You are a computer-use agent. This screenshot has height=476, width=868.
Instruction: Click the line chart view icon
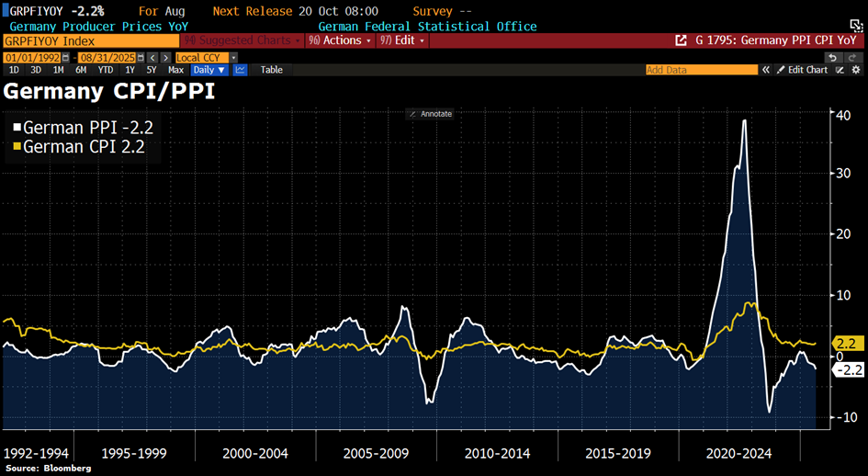pyautogui.click(x=240, y=70)
